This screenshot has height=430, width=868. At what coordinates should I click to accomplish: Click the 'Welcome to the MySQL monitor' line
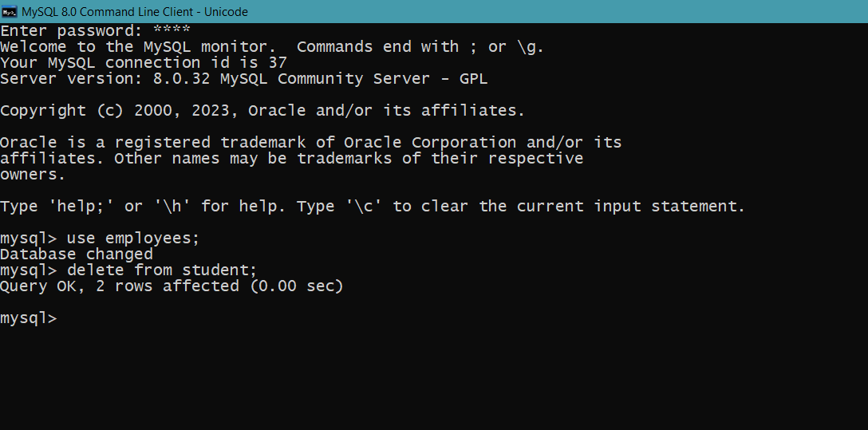tap(272, 46)
